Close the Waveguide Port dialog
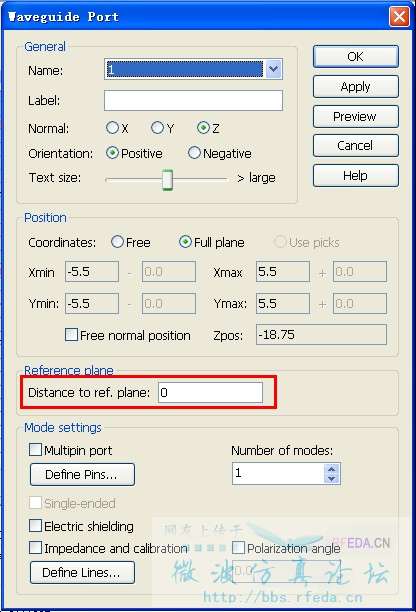 click(x=399, y=16)
